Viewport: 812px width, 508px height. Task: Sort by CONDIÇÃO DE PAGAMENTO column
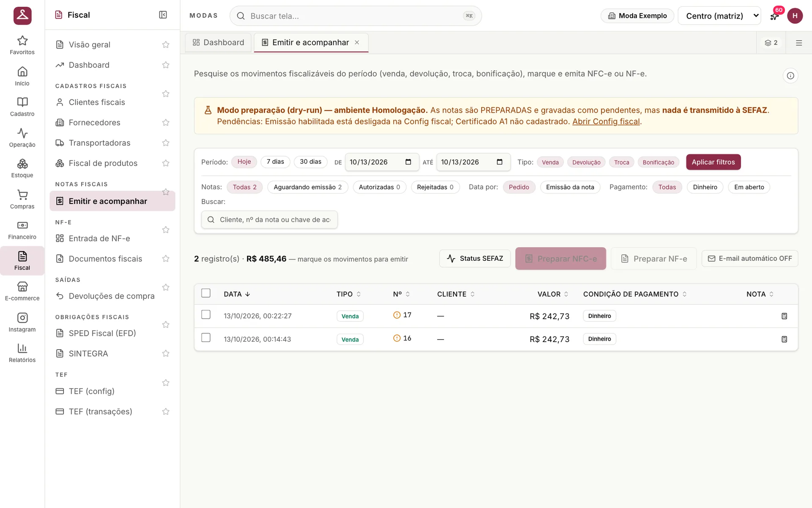coord(635,294)
